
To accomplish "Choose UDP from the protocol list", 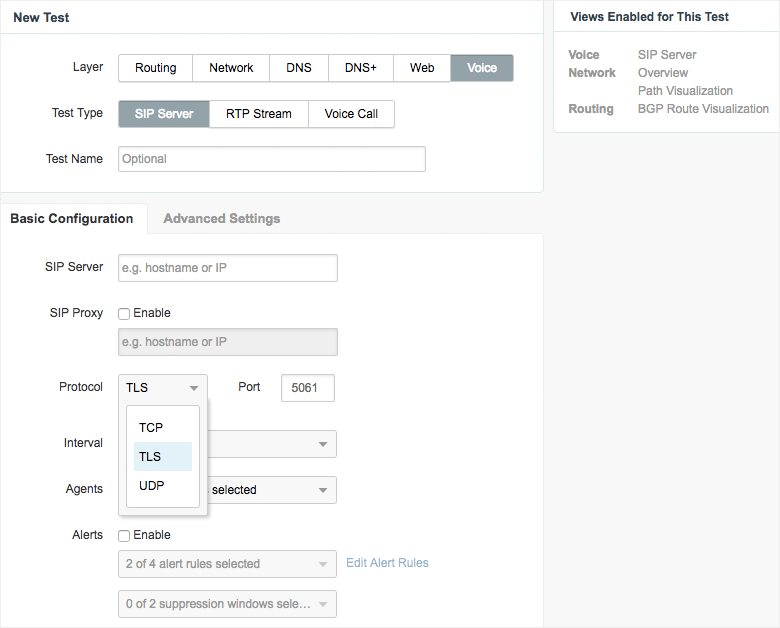I will click(x=152, y=486).
